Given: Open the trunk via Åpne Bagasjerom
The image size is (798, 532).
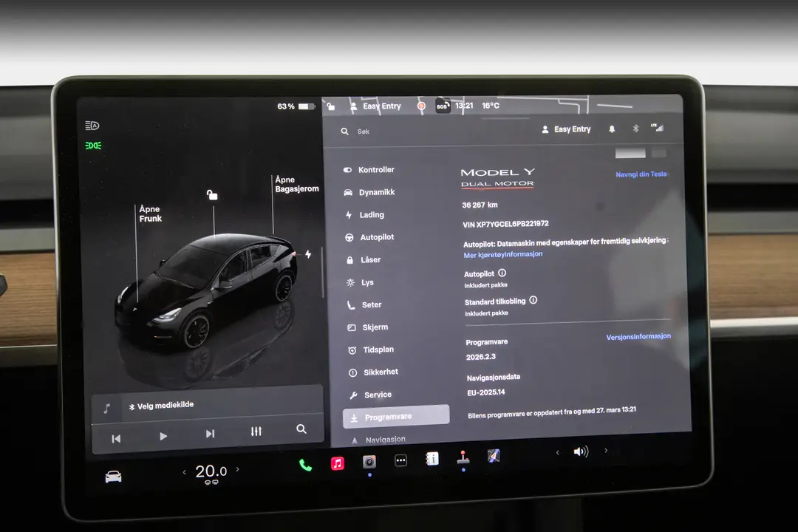Looking at the screenshot, I should [x=297, y=184].
